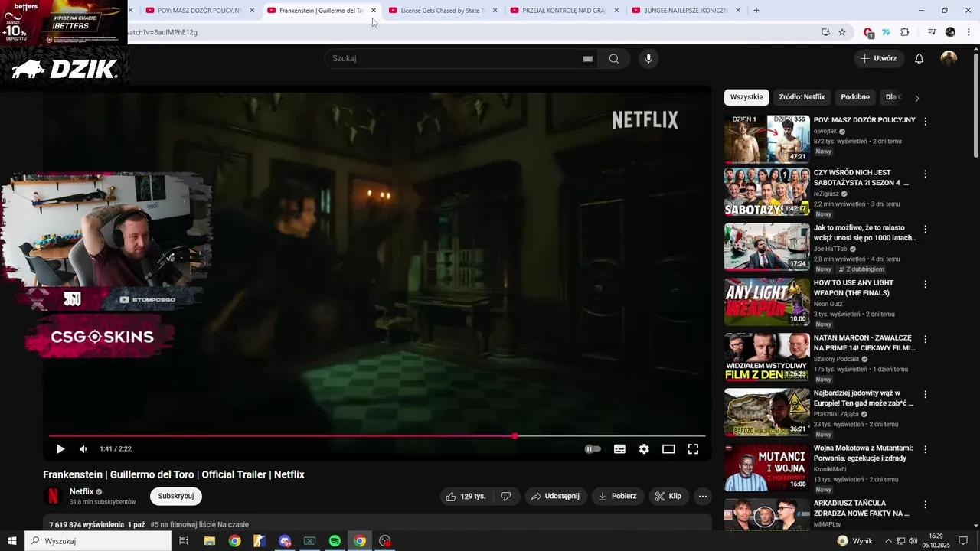
Task: Switch to BUNGEE NAJLEPSZE IKONICZNE browser tab
Action: 687,11
